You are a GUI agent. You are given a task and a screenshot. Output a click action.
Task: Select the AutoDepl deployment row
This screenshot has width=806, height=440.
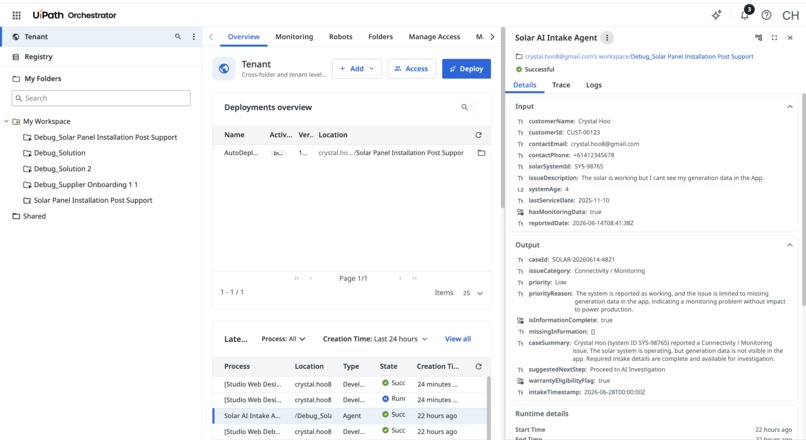pos(352,153)
